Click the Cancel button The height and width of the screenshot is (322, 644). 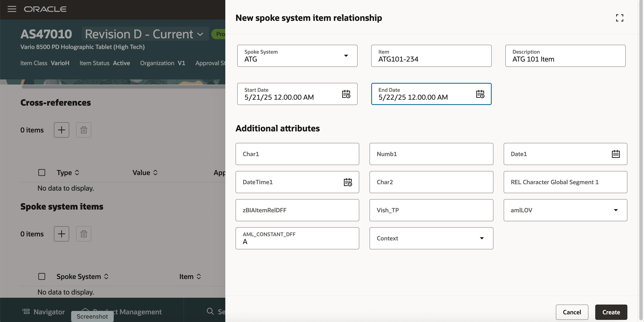tap(572, 312)
